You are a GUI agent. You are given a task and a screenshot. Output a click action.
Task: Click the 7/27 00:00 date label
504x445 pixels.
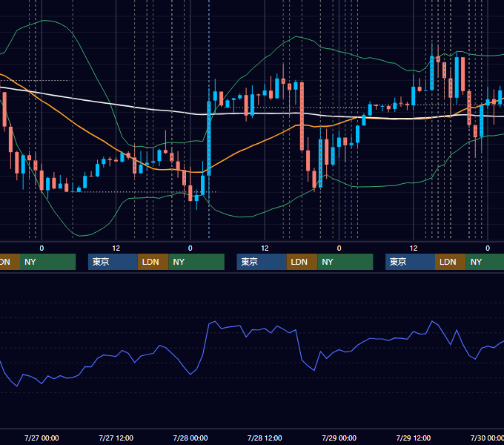[42, 438]
